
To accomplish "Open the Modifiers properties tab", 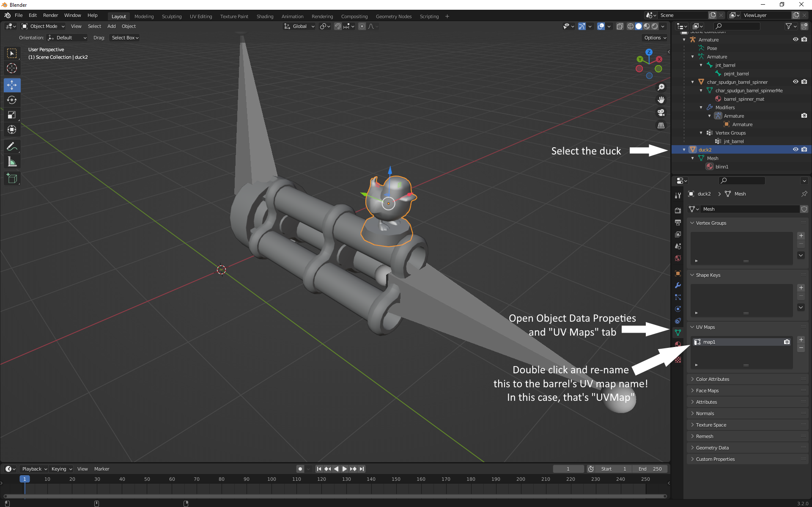I will coord(678,285).
